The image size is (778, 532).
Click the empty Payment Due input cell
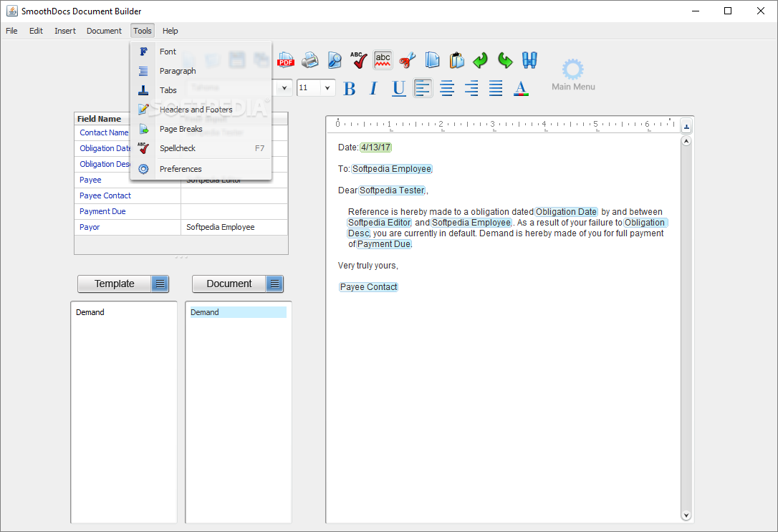[x=234, y=212]
